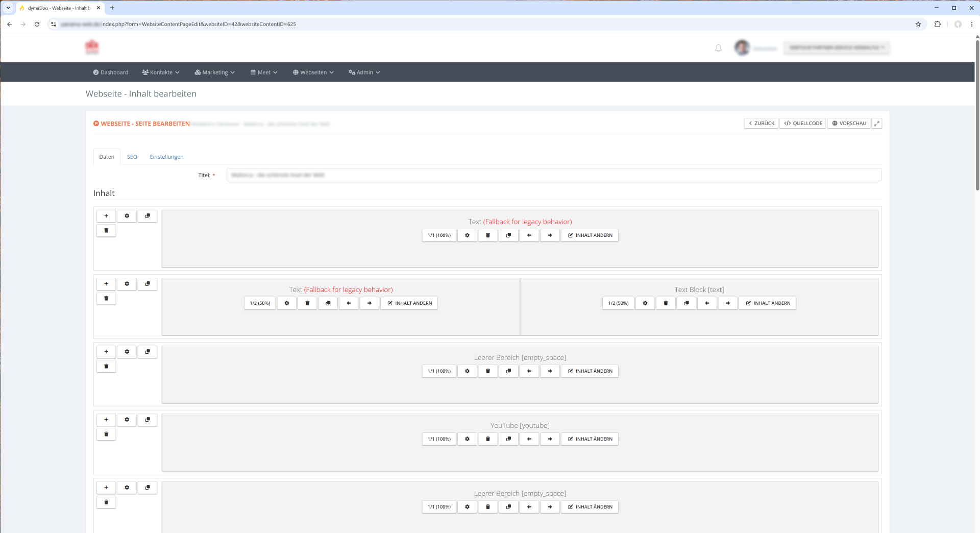
Task: Expand the Webseiten menu
Action: coord(313,72)
